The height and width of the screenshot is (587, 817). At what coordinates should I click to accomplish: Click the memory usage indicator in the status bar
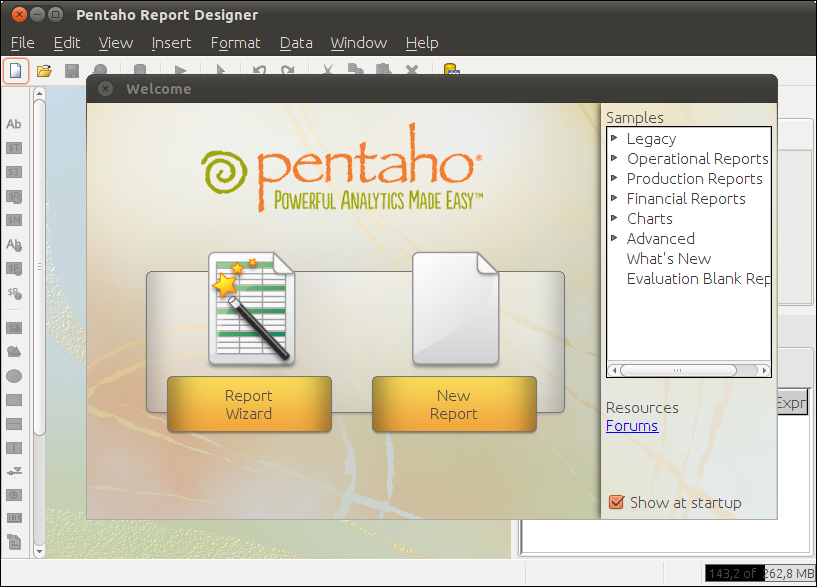(761, 573)
